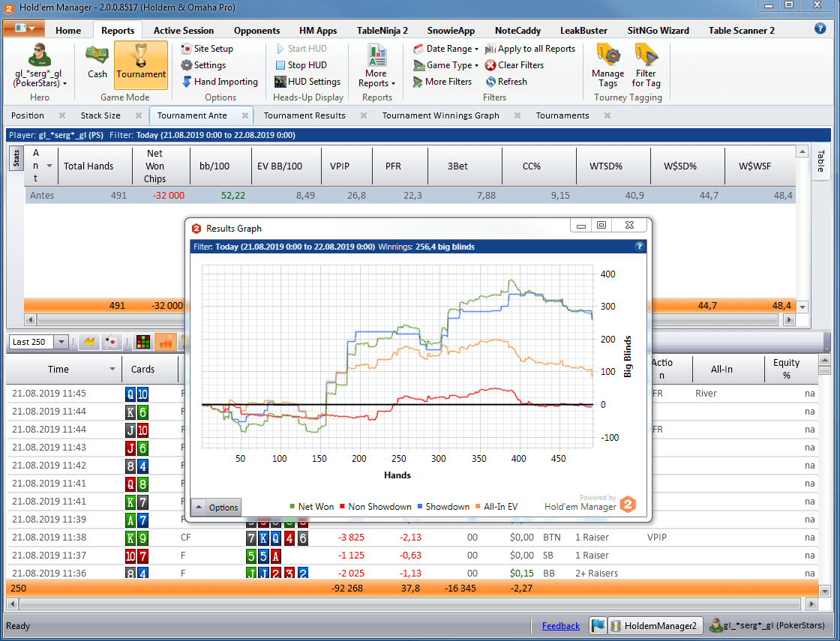Open the Site Setup option
The height and width of the screenshot is (641, 840).
[207, 49]
